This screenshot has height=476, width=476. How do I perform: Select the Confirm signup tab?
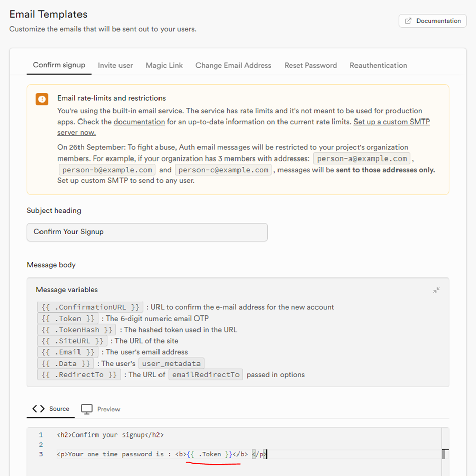pyautogui.click(x=59, y=65)
